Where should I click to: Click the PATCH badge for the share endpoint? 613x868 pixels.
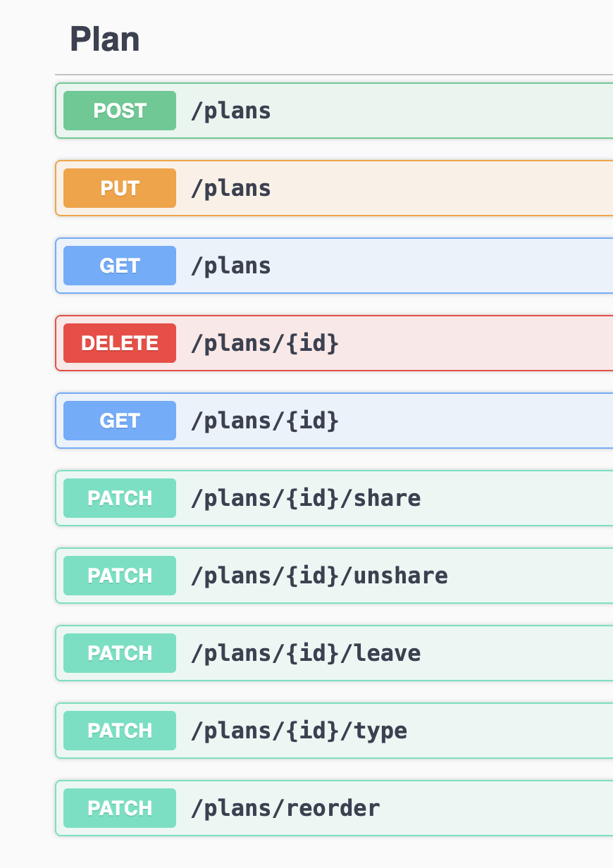[120, 498]
